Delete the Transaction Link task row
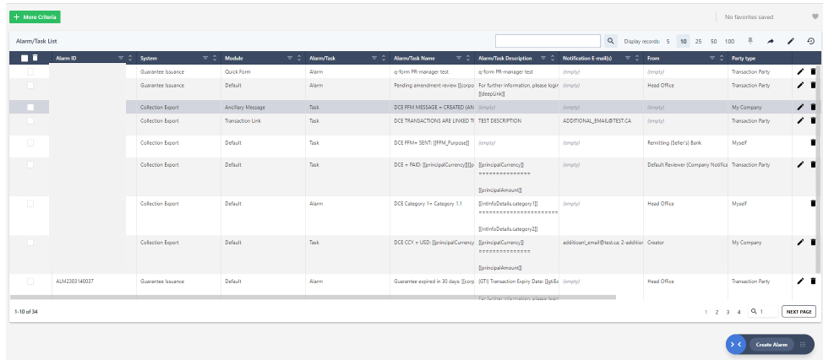Screen dimensions: 833x362 click(813, 121)
